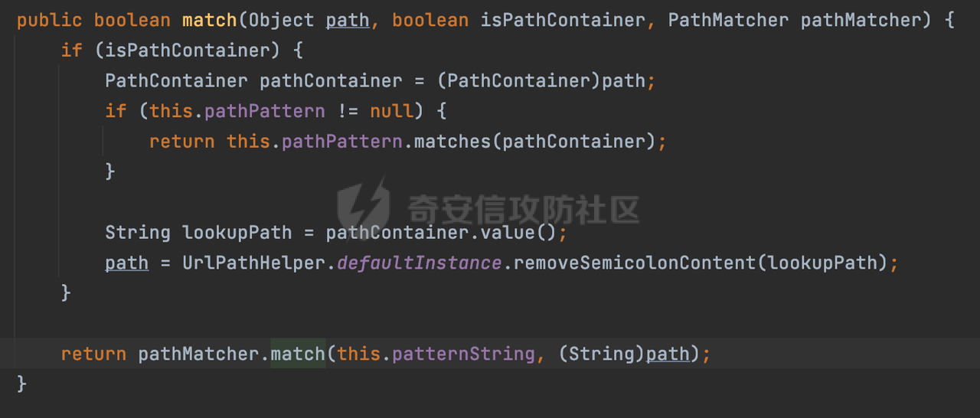Click the pathContainer argument inside matches()
This screenshot has height=418, width=980.
[573, 142]
